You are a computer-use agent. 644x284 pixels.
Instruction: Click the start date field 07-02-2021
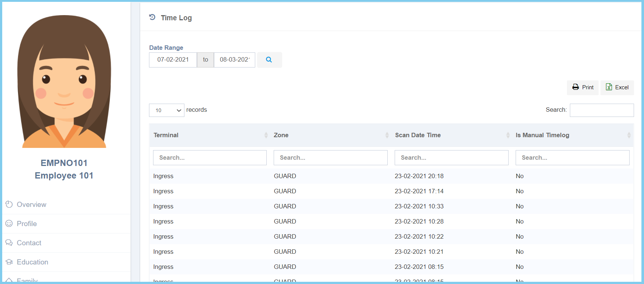[173, 60]
